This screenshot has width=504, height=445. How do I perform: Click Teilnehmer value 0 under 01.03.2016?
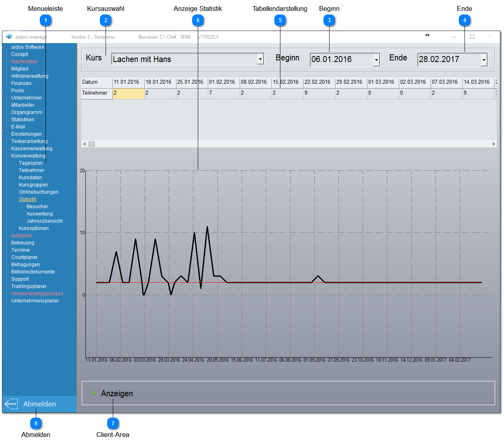pyautogui.click(x=383, y=93)
